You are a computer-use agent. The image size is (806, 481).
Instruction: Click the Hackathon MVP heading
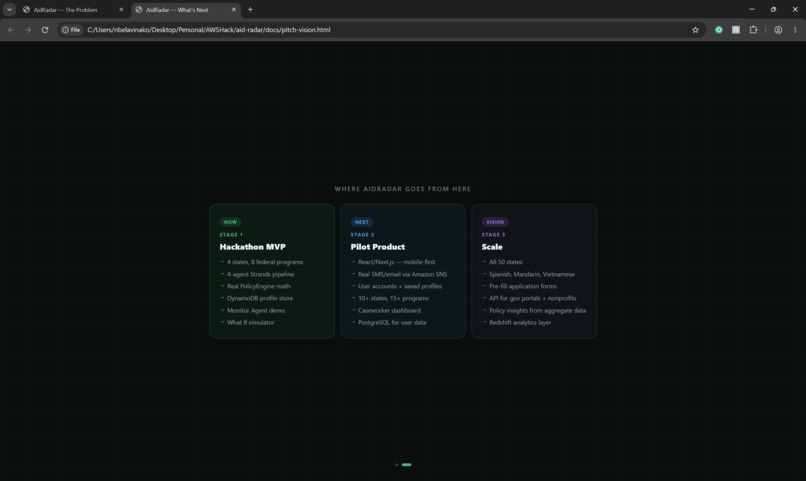coord(252,247)
